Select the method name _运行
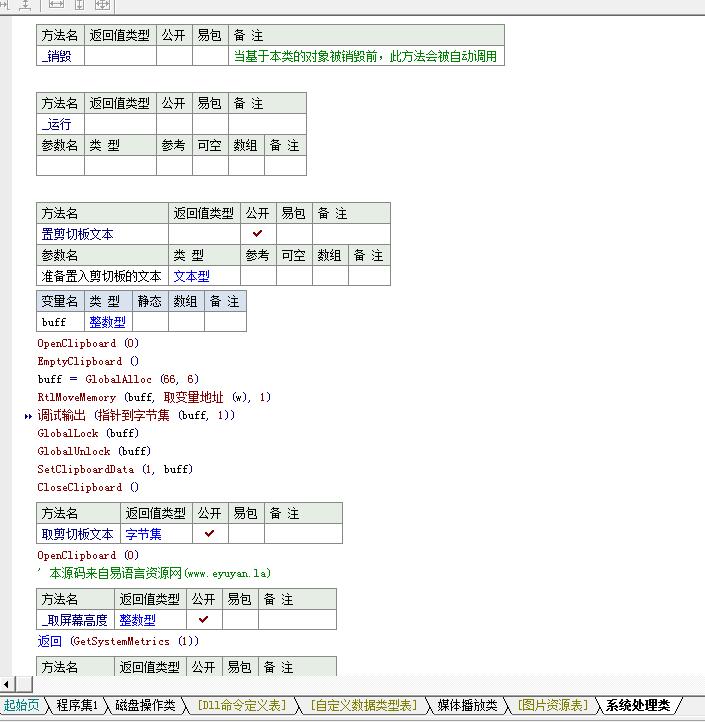 [56, 124]
